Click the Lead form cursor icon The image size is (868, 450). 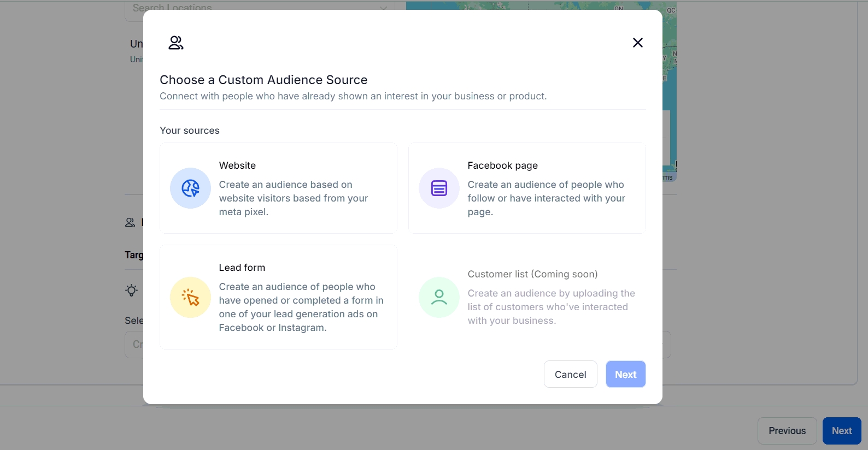190,298
